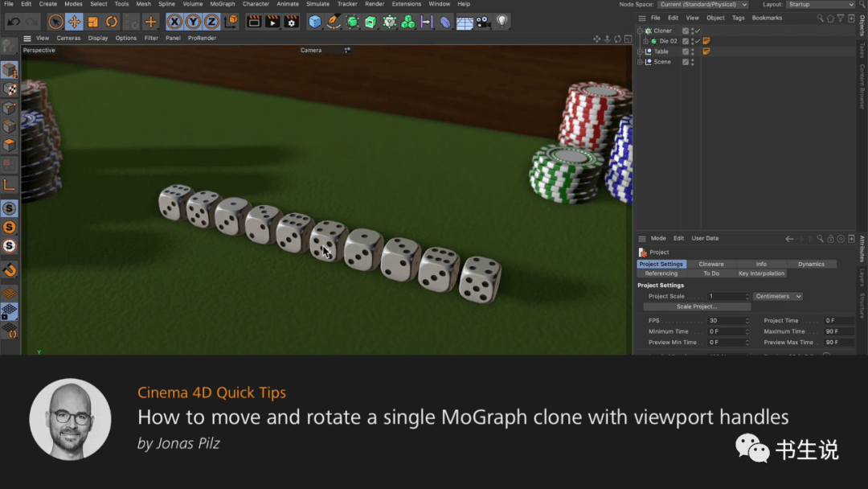Viewport: 868px width, 489px height.
Task: Toggle Z axis lock
Action: tap(211, 22)
